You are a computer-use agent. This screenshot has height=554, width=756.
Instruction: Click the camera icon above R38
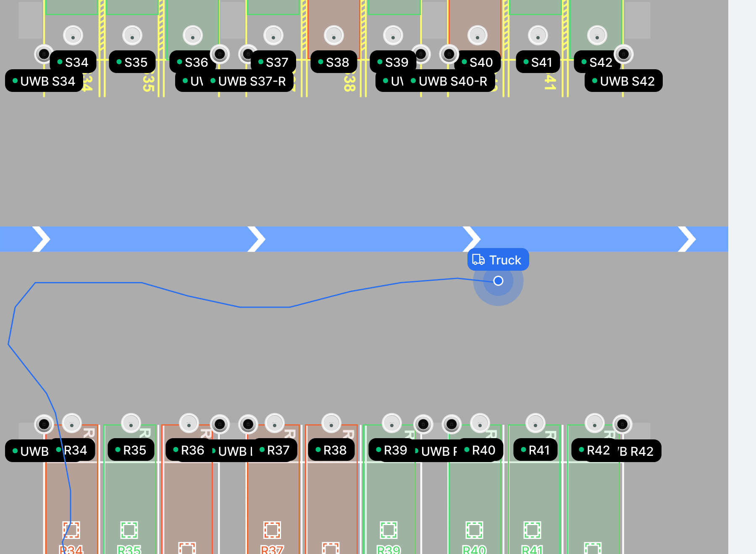[331, 423]
